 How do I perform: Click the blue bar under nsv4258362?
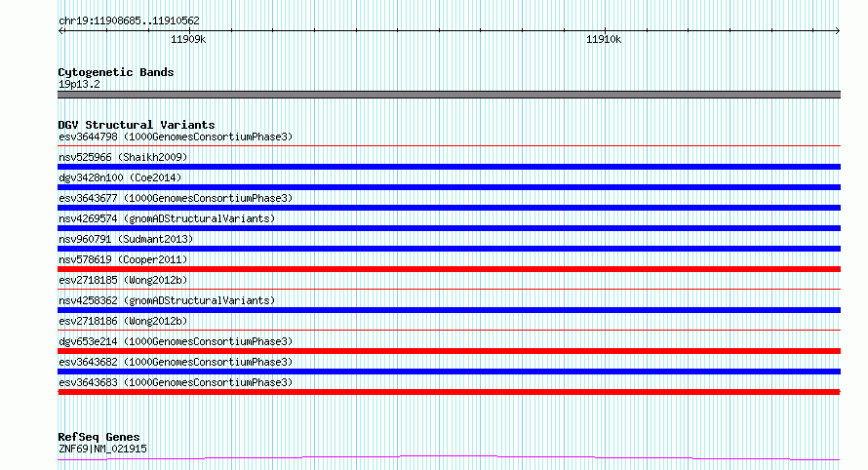click(449, 310)
